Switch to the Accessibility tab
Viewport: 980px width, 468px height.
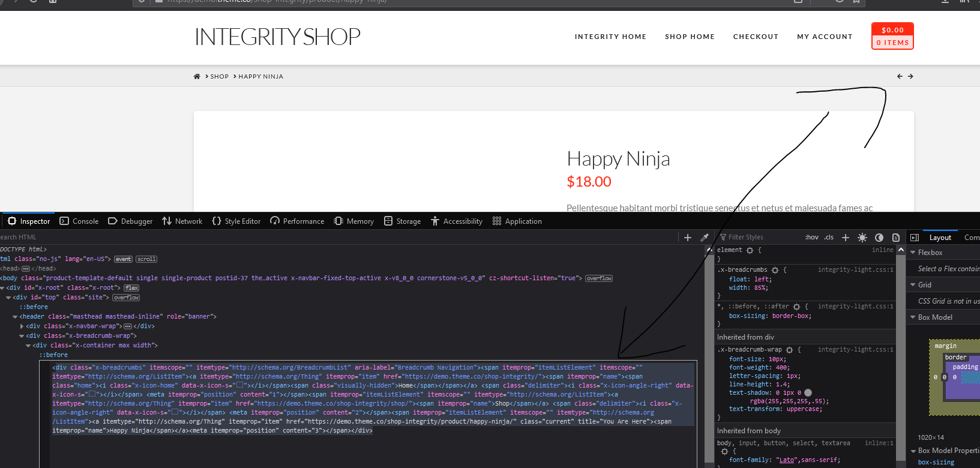(x=457, y=221)
